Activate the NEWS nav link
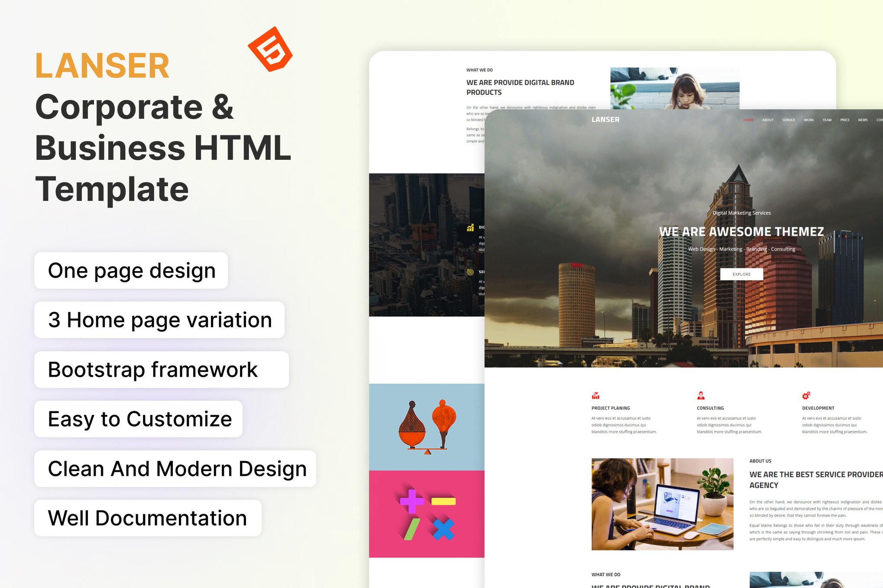 [x=863, y=120]
